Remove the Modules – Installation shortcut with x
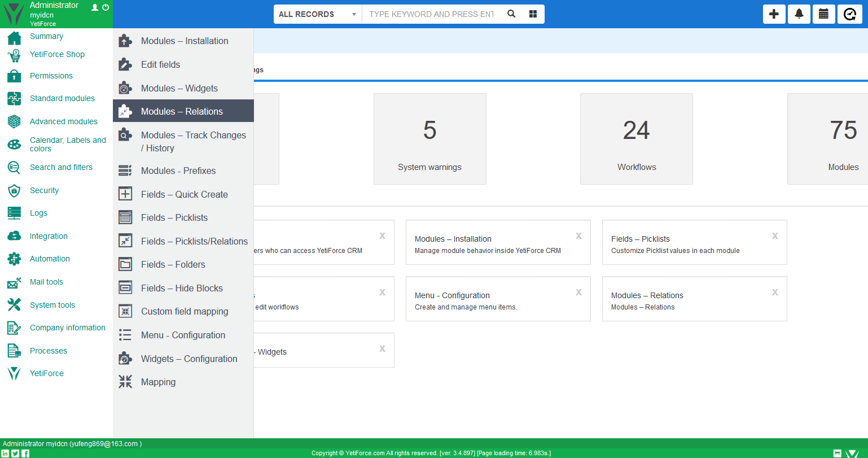The width and height of the screenshot is (868, 458). click(x=578, y=235)
